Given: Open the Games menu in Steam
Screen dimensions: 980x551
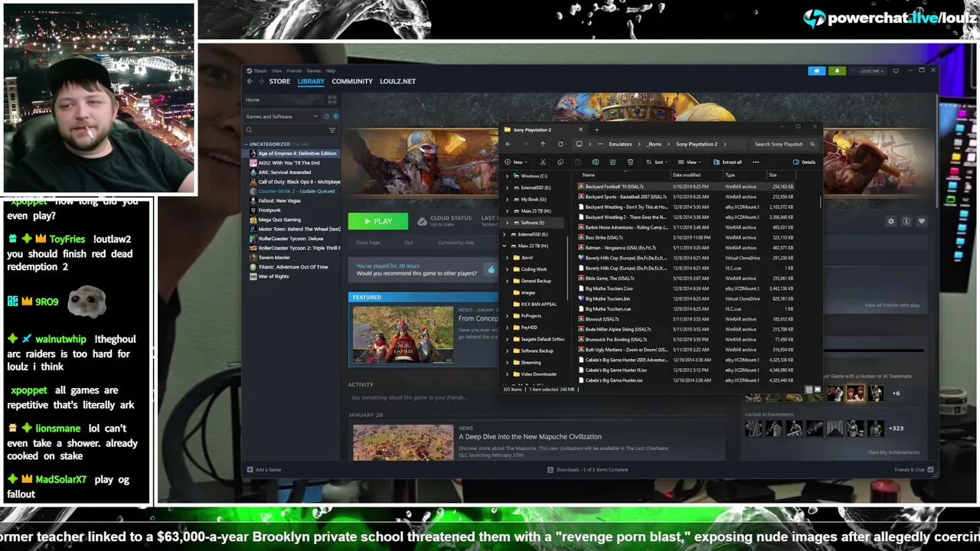Looking at the screenshot, I should [x=314, y=70].
